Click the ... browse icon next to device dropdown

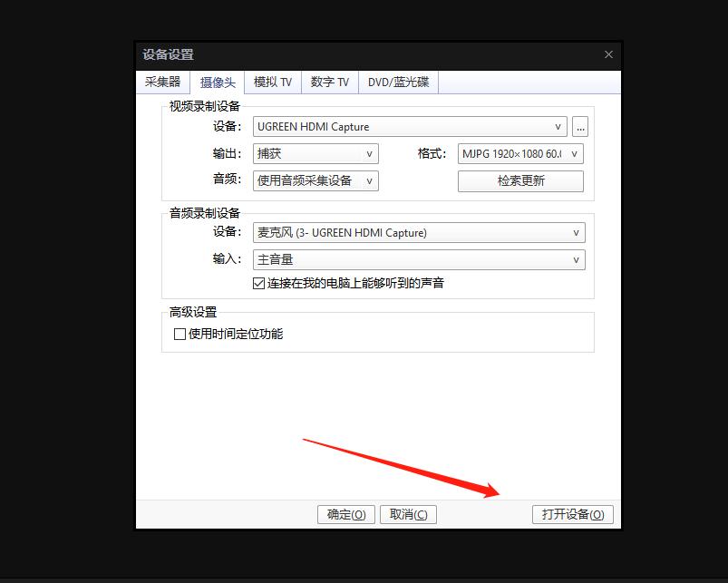[x=580, y=126]
